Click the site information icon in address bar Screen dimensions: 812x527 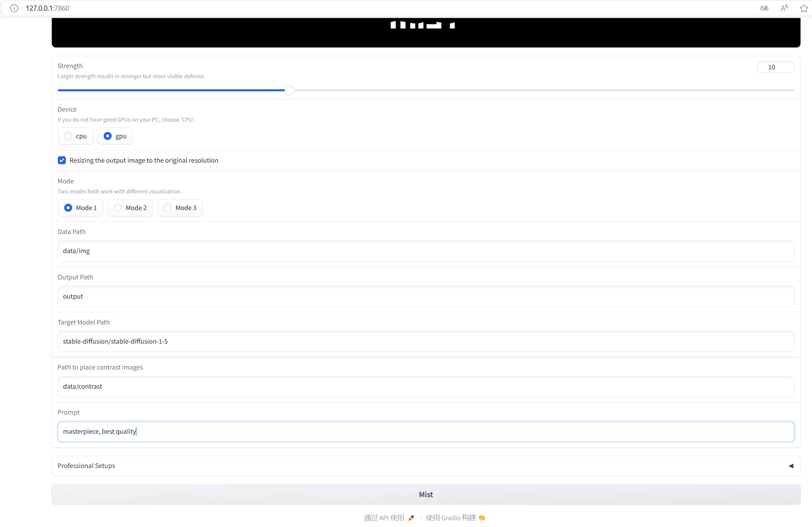(14, 8)
